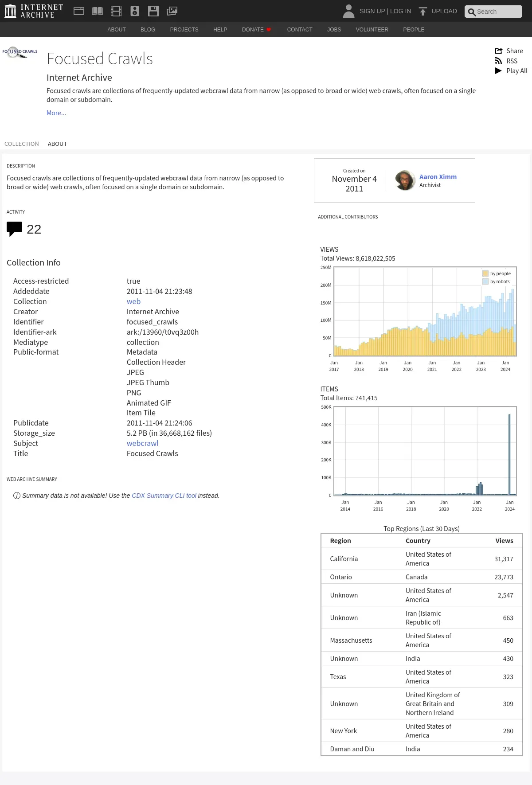532x785 pixels.
Task: Click the user avatar icon
Action: coord(349,11)
